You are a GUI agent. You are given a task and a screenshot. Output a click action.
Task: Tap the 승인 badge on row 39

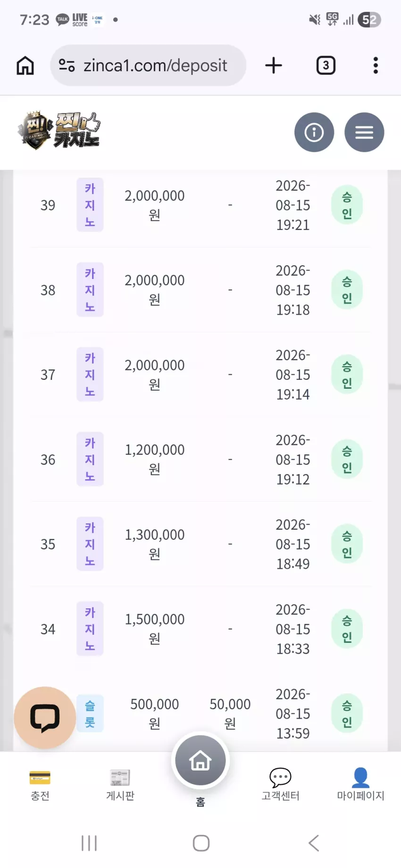pyautogui.click(x=347, y=205)
